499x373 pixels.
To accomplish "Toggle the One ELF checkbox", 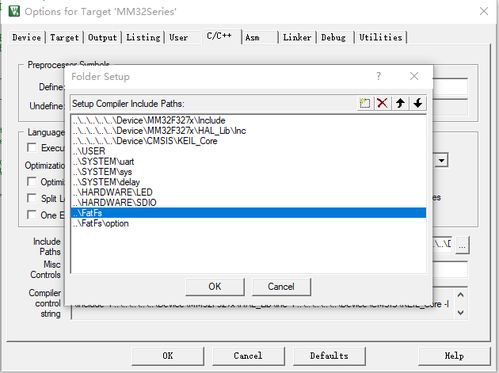I will (32, 215).
